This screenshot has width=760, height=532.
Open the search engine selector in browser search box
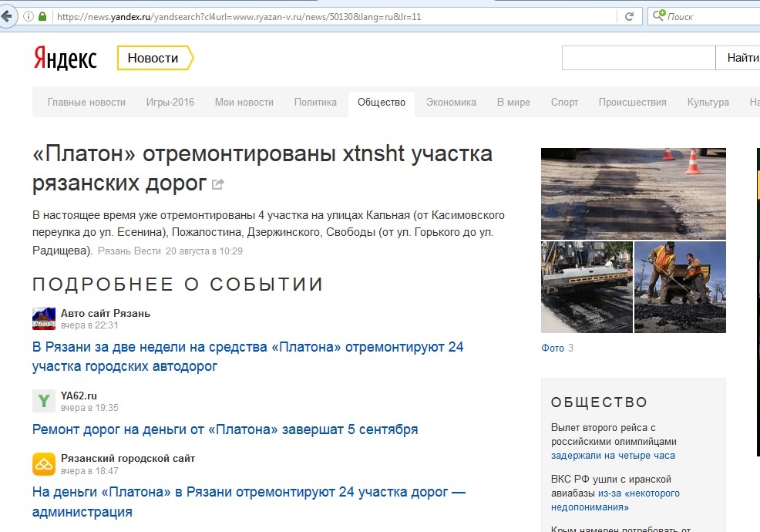(x=658, y=16)
